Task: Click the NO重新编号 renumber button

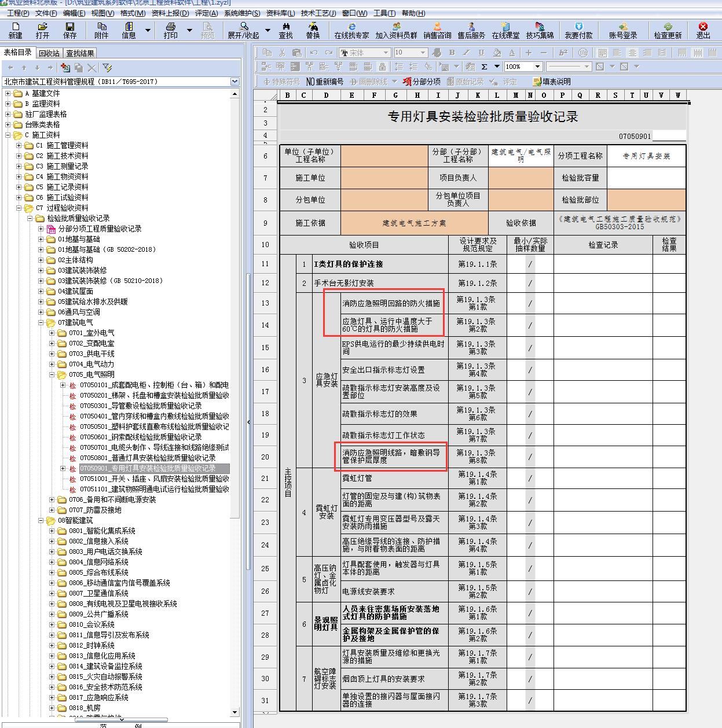Action: point(324,82)
